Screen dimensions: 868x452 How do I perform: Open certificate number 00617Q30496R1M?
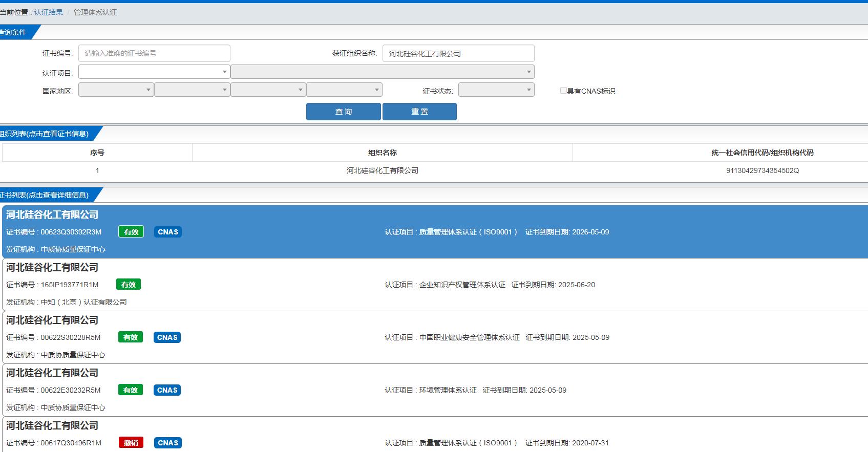click(x=71, y=443)
